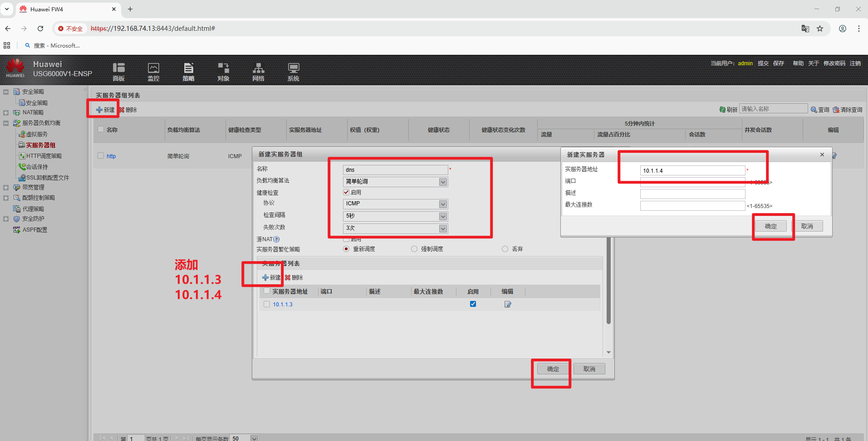Image resolution: width=868 pixels, height=441 pixels.
Task: Click the 策略 policy icon
Action: pos(188,72)
